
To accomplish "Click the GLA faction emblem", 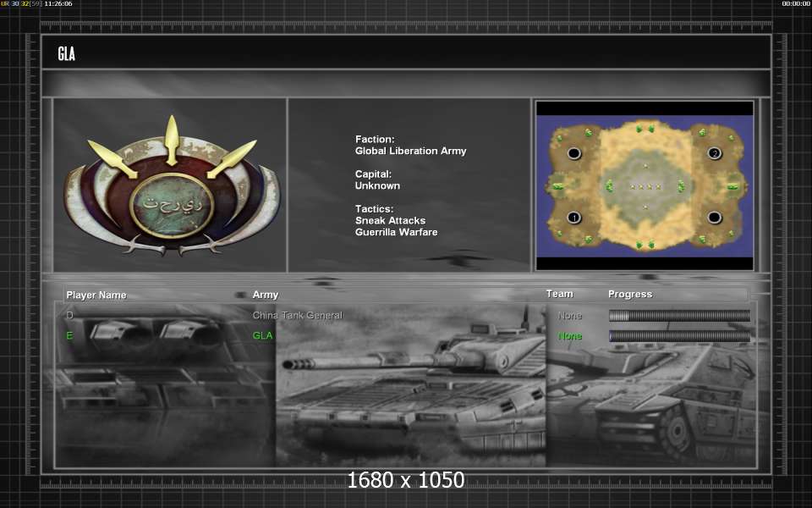I will pos(172,186).
